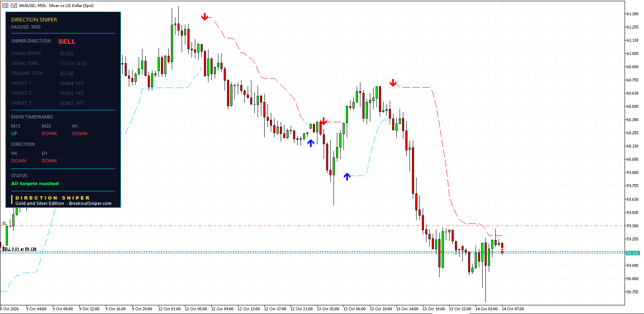Click the 'ENTRY TIMEFRAMES' section heading

32,117
